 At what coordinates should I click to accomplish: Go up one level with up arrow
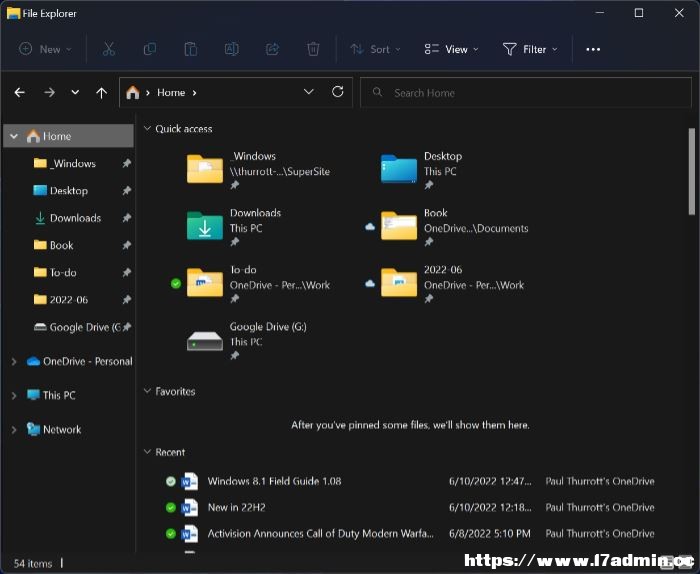click(x=102, y=92)
